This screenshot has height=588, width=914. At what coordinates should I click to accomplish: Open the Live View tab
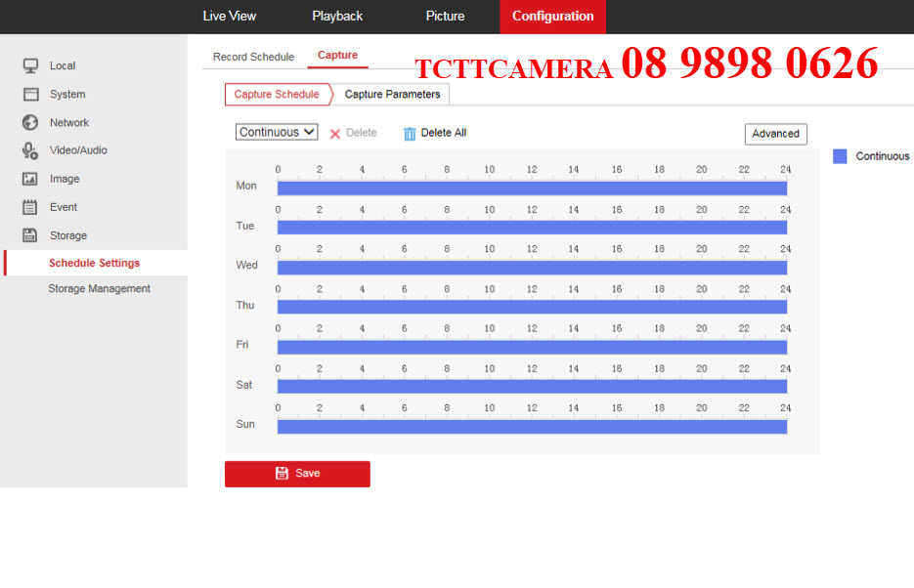(229, 16)
